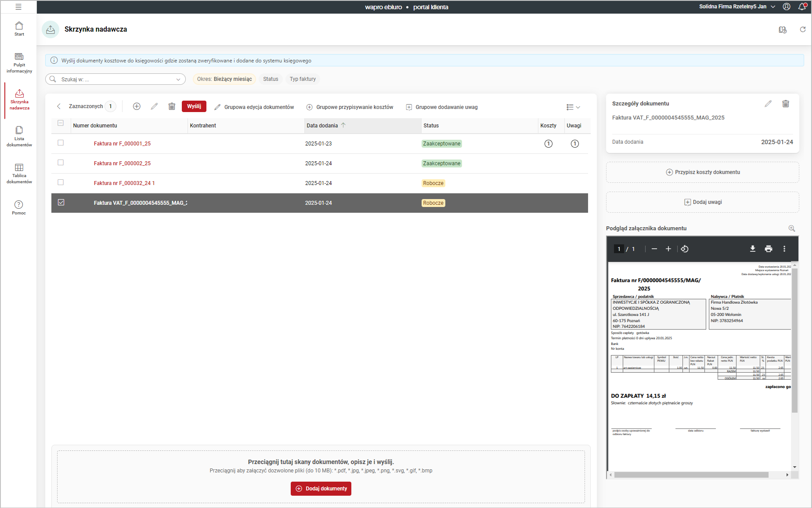This screenshot has height=508, width=812.
Task: Expand Szukaj w search dropdown
Action: click(x=178, y=80)
